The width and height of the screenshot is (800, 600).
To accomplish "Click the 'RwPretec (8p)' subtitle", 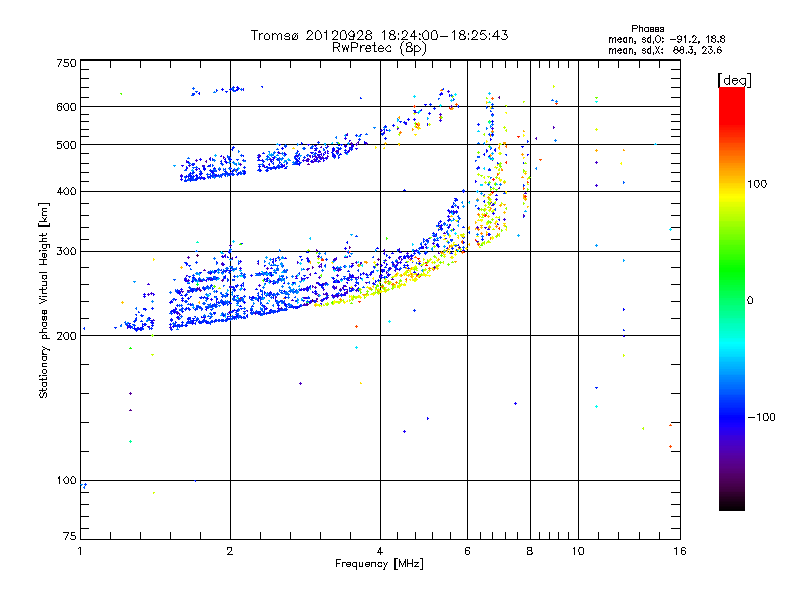I will pyautogui.click(x=379, y=48).
